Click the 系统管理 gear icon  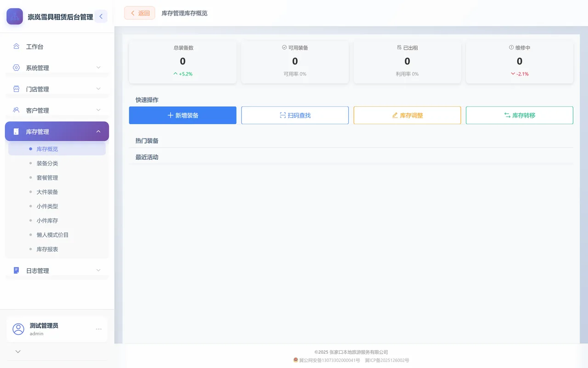tap(17, 68)
